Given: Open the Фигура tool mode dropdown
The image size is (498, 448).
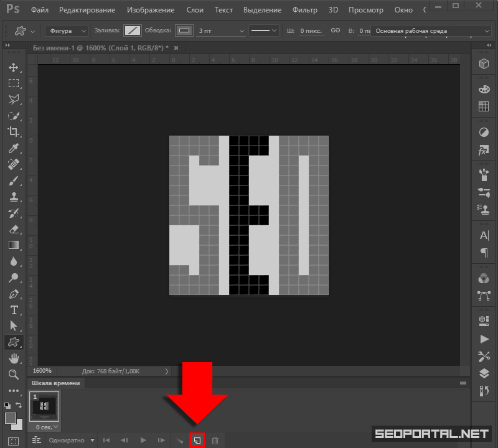Looking at the screenshot, I should pyautogui.click(x=66, y=30).
